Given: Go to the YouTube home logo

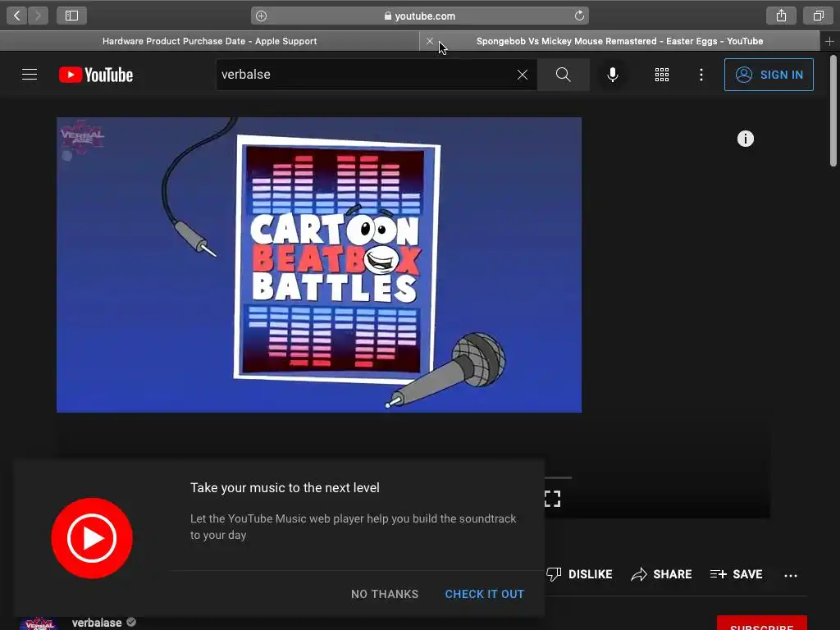Looking at the screenshot, I should pos(96,75).
